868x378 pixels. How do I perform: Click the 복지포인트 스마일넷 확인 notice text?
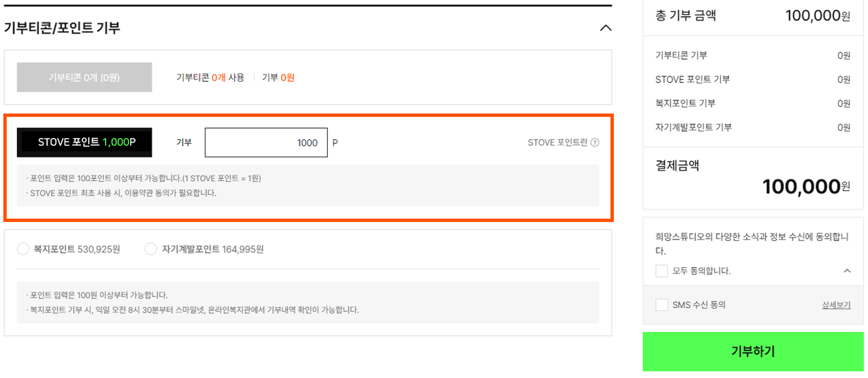click(x=192, y=309)
